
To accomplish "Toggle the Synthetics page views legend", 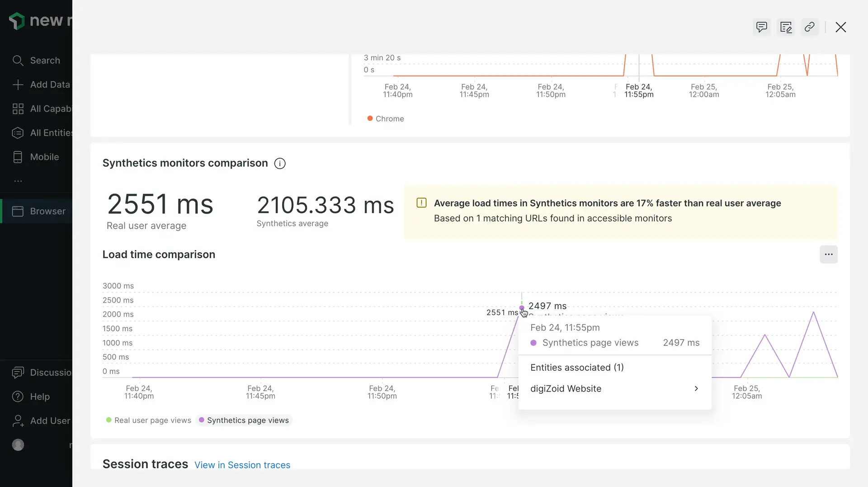I will tap(244, 420).
